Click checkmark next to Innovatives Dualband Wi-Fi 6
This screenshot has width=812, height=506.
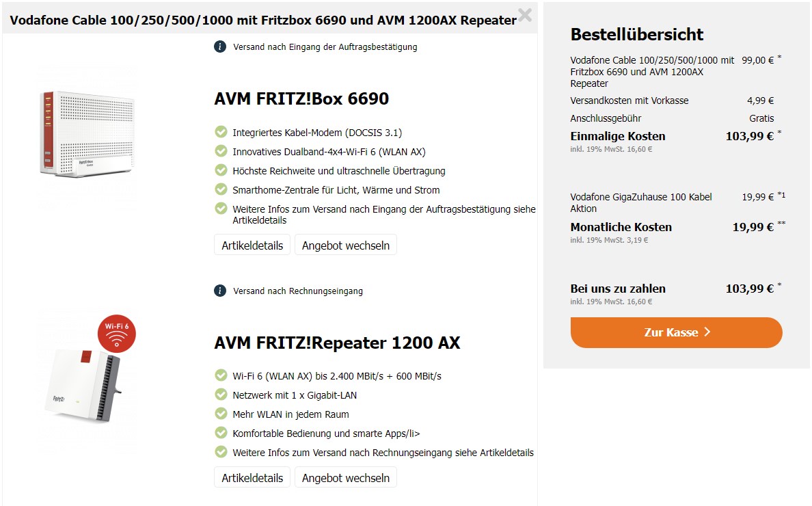click(221, 151)
